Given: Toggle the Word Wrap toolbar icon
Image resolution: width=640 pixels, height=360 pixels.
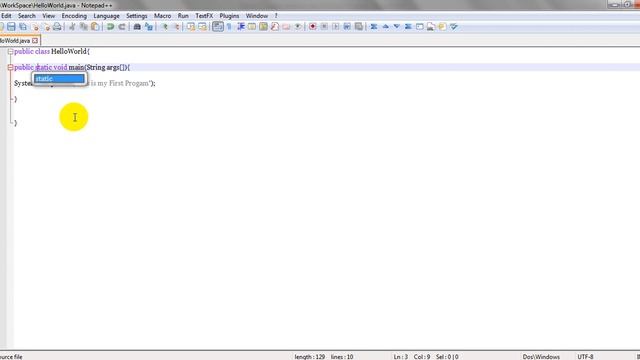Looking at the screenshot, I should point(218,27).
